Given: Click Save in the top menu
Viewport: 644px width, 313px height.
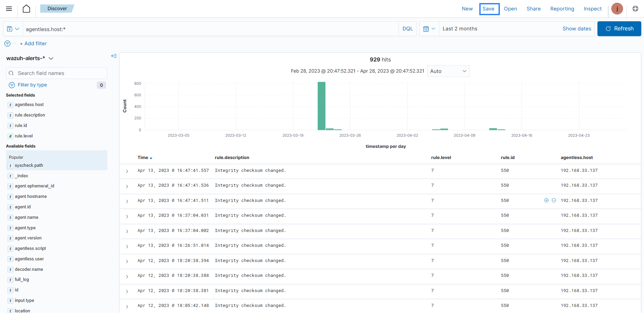Looking at the screenshot, I should point(489,9).
